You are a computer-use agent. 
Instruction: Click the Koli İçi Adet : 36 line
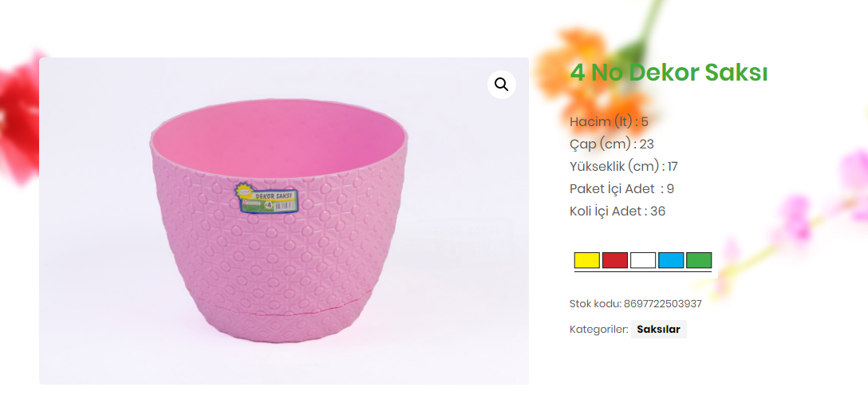(x=617, y=211)
